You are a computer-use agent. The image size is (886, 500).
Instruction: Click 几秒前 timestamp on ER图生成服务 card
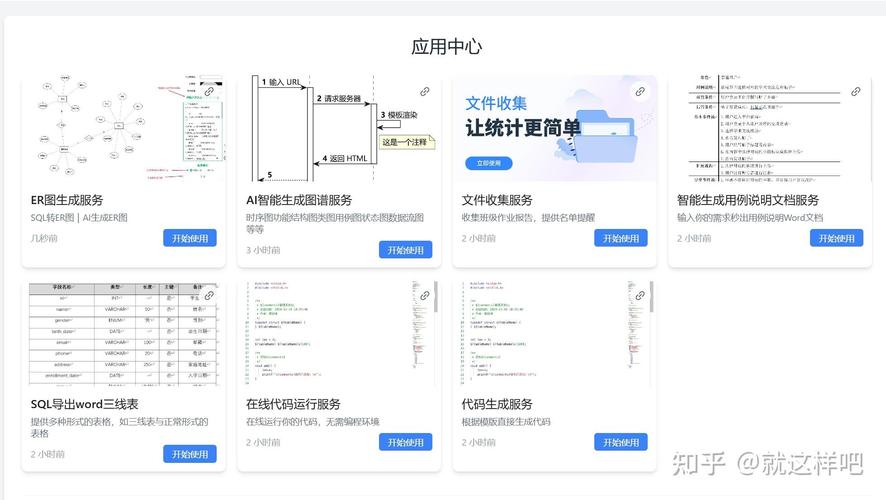(44, 238)
